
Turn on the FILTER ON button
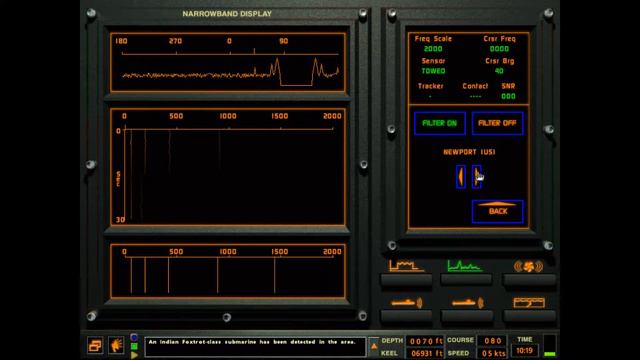[x=440, y=123]
